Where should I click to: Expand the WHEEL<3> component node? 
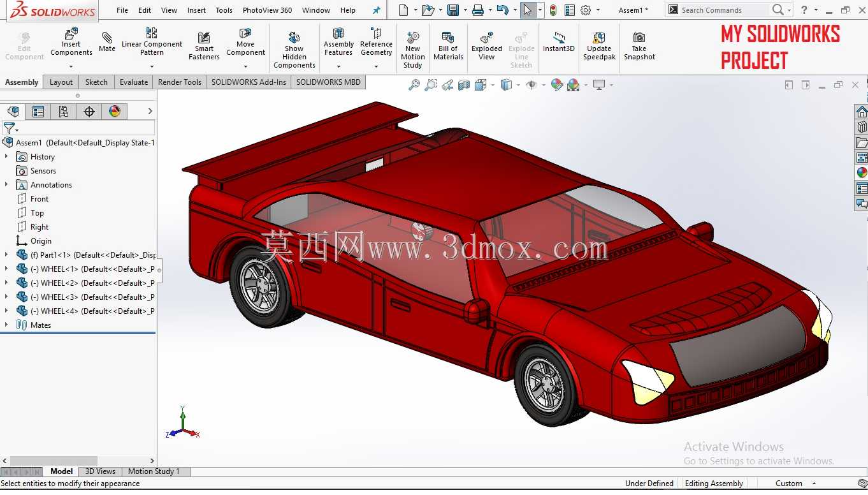pyautogui.click(x=6, y=297)
